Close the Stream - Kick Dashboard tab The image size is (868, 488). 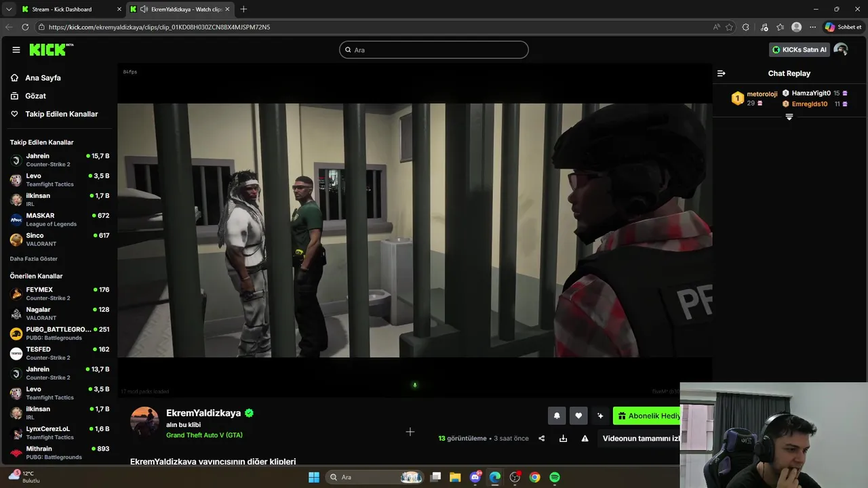pyautogui.click(x=119, y=9)
